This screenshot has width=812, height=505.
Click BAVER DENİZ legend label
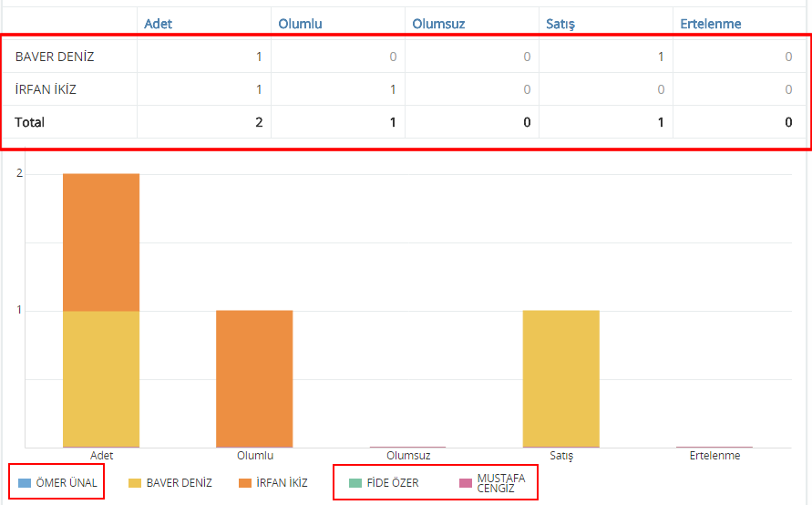click(180, 483)
